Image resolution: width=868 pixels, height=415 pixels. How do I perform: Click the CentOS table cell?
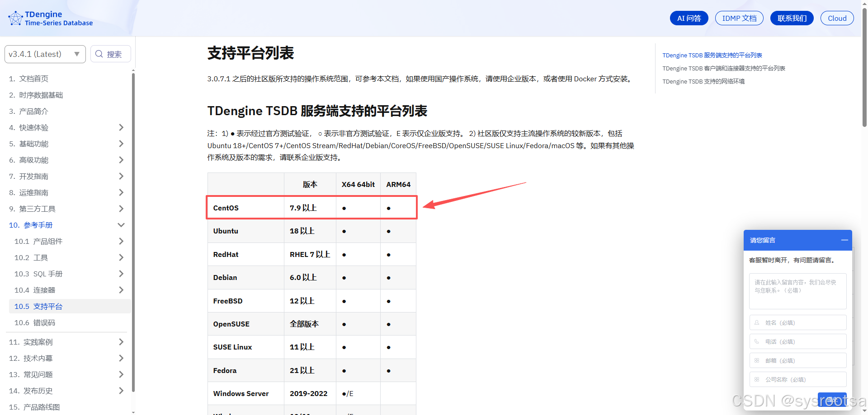pos(246,208)
